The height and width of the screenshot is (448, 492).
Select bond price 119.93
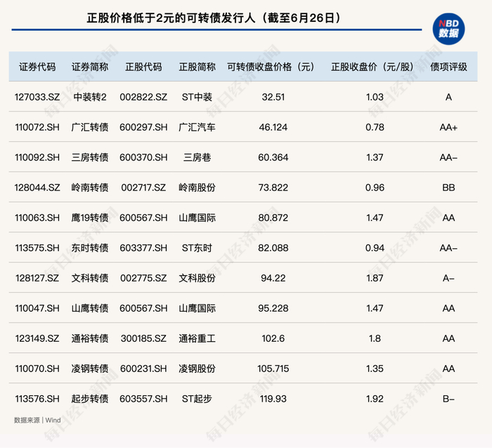coord(273,398)
